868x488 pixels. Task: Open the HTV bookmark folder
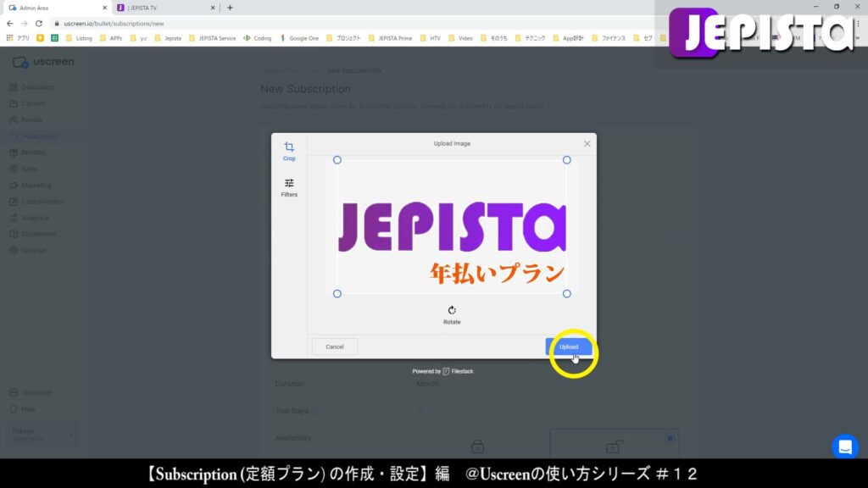point(431,38)
